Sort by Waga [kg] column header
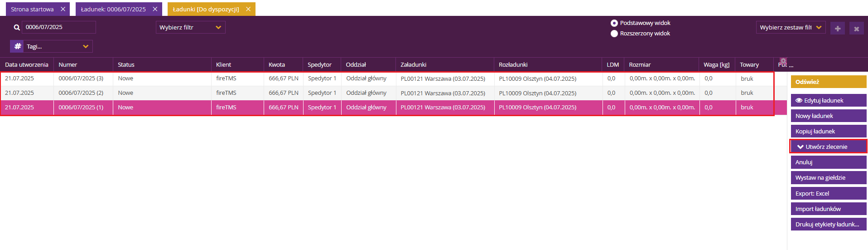This screenshot has width=868, height=250. (717, 64)
